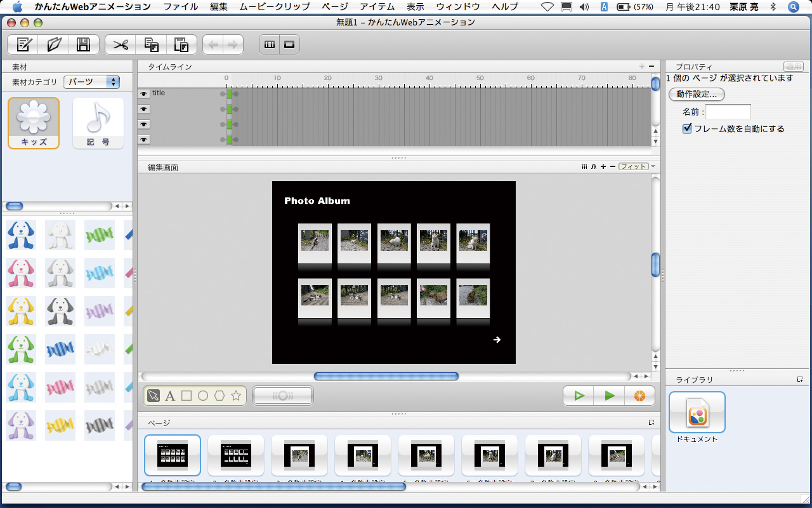Click the orange Publish button icon
The image size is (812, 508).
(x=639, y=396)
